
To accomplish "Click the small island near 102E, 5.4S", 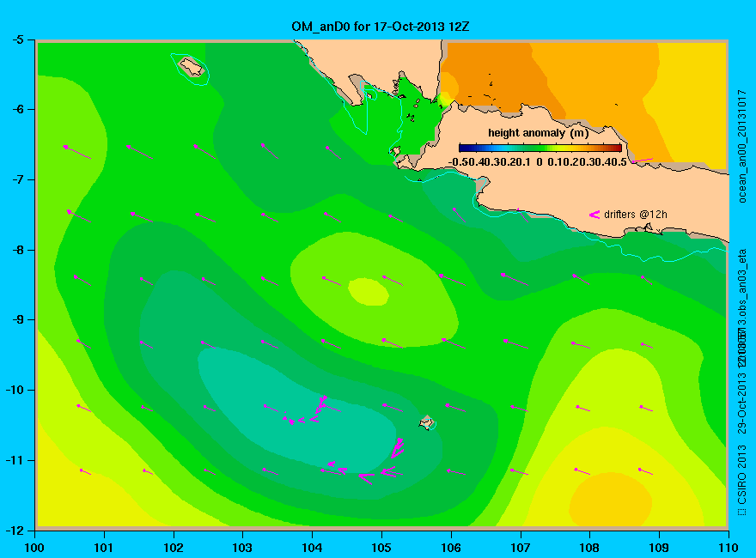I will pyautogui.click(x=192, y=66).
